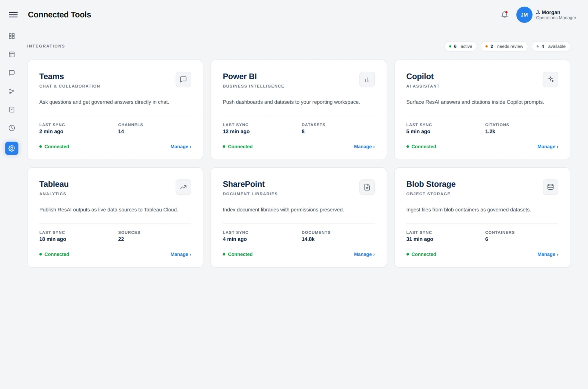Filter by the 4 available chip

551,46
